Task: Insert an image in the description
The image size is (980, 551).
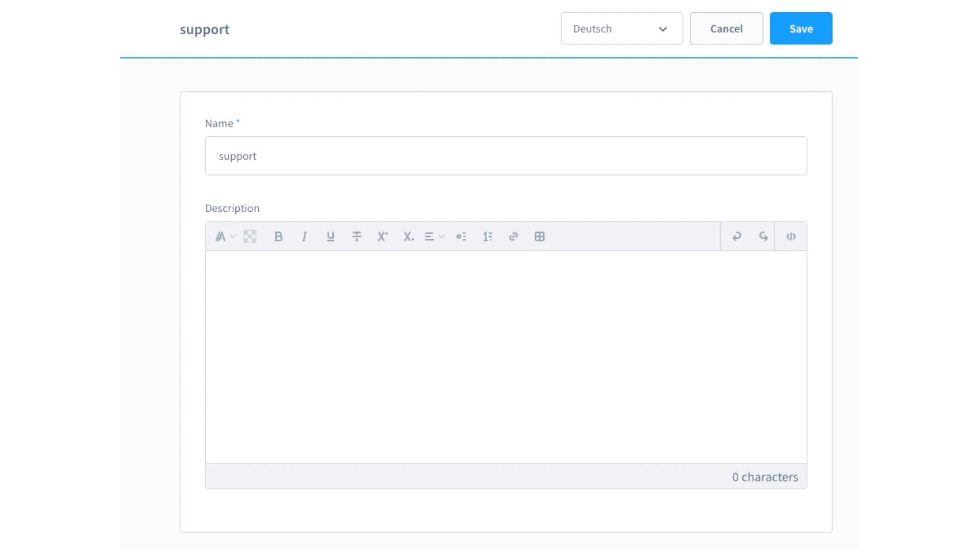Action: click(x=250, y=236)
